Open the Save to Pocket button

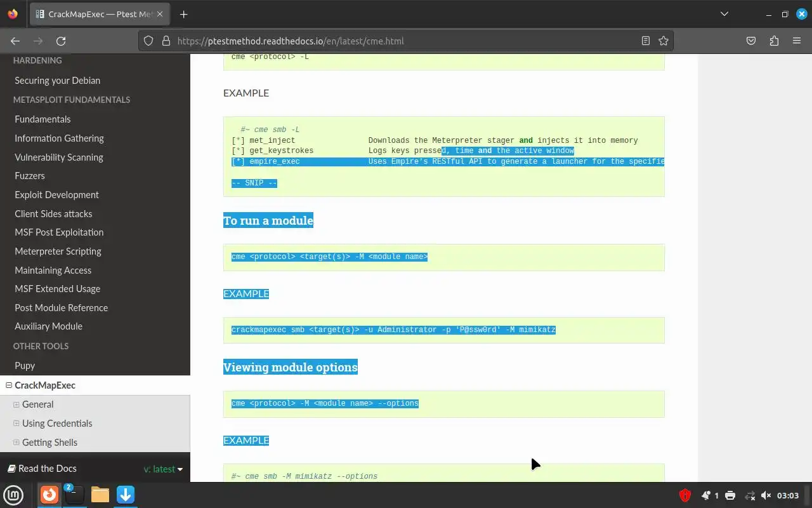(x=751, y=41)
